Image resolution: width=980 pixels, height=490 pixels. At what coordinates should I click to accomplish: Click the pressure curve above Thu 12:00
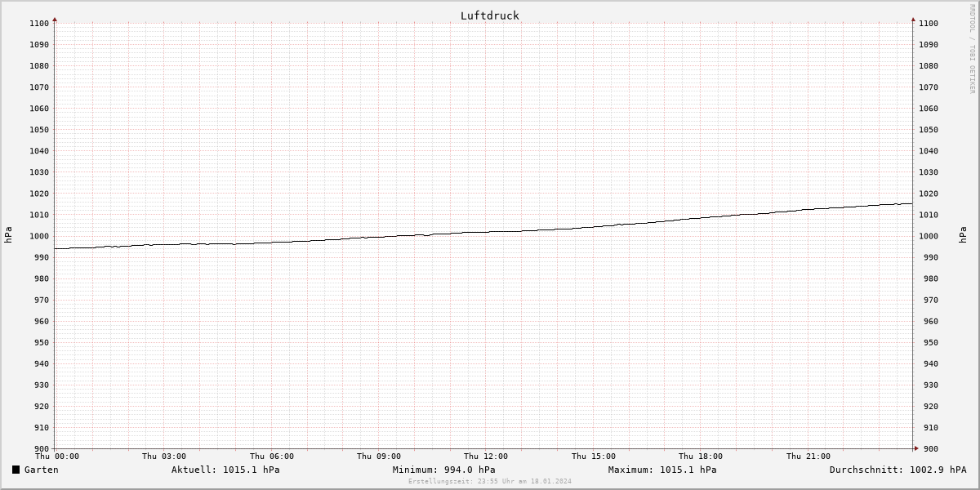486,231
